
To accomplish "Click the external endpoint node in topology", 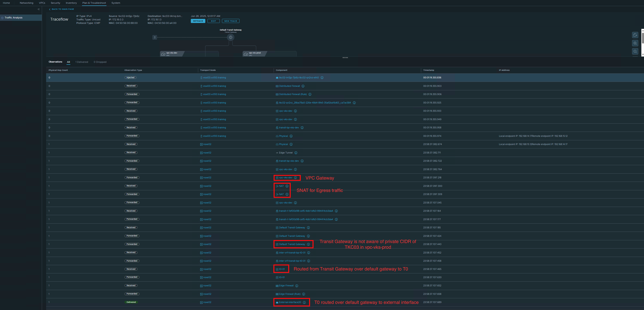I will pyautogui.click(x=155, y=37).
